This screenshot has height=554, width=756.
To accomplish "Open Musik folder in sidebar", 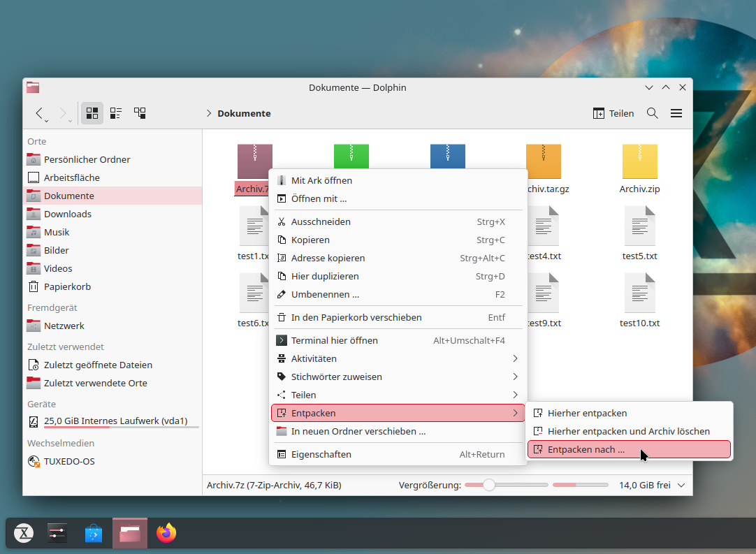I will click(x=112, y=233).
